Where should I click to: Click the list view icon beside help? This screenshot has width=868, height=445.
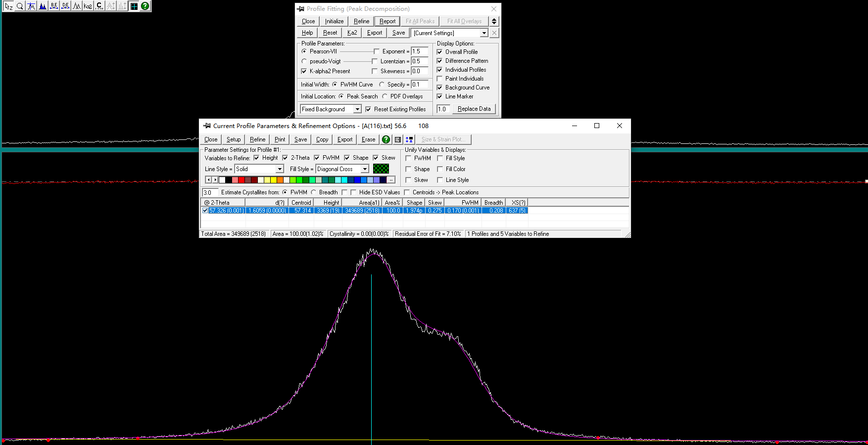[x=398, y=139]
